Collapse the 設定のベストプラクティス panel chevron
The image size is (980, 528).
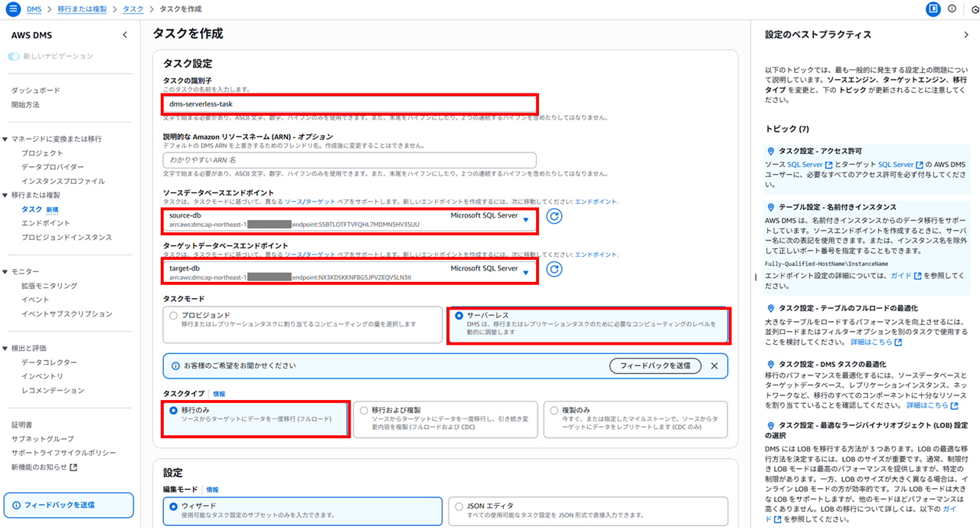pyautogui.click(x=966, y=35)
